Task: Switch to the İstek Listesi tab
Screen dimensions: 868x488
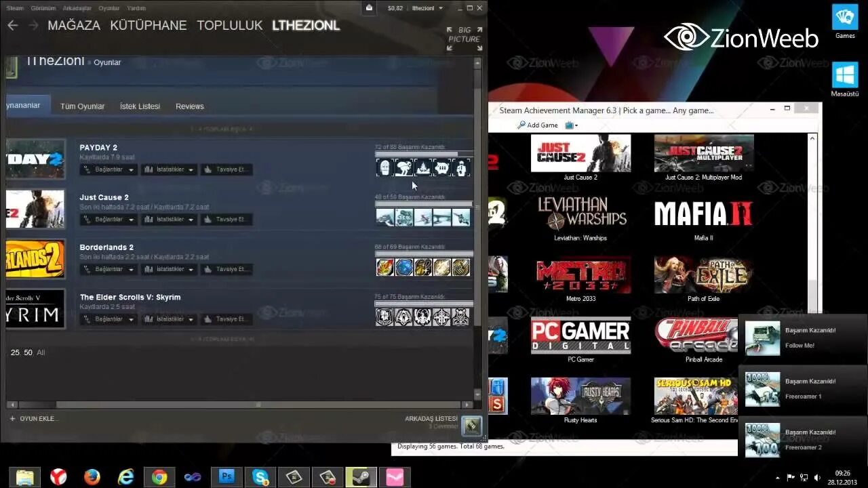Action: pyautogui.click(x=140, y=106)
